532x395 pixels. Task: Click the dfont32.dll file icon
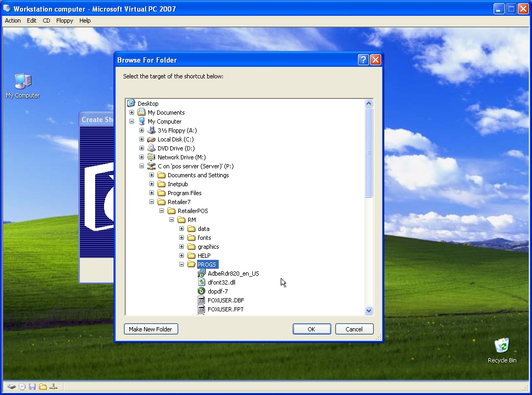(x=201, y=282)
